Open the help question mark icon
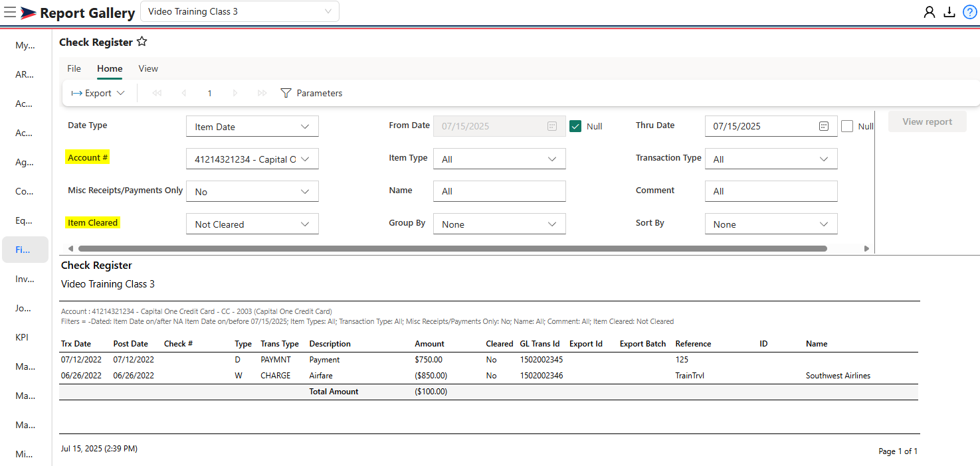The width and height of the screenshot is (980, 466). coord(970,12)
